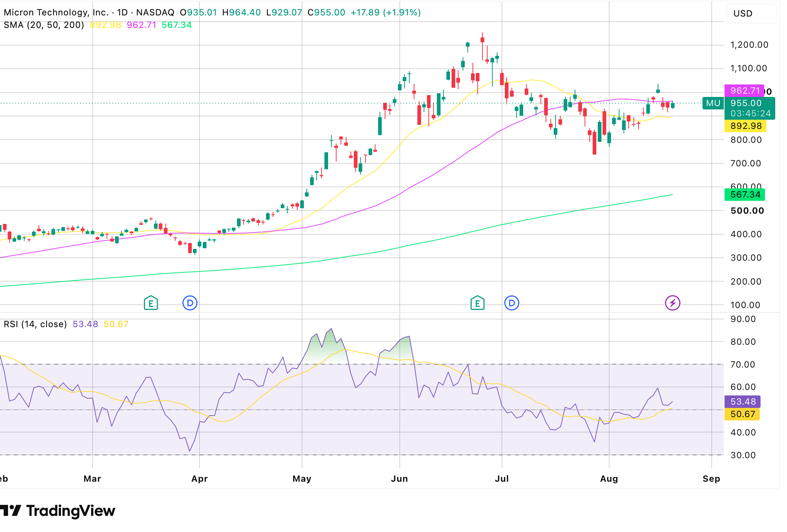This screenshot has height=532, width=787.
Task: Click the 40.00 RSI axis label
Action: (743, 433)
